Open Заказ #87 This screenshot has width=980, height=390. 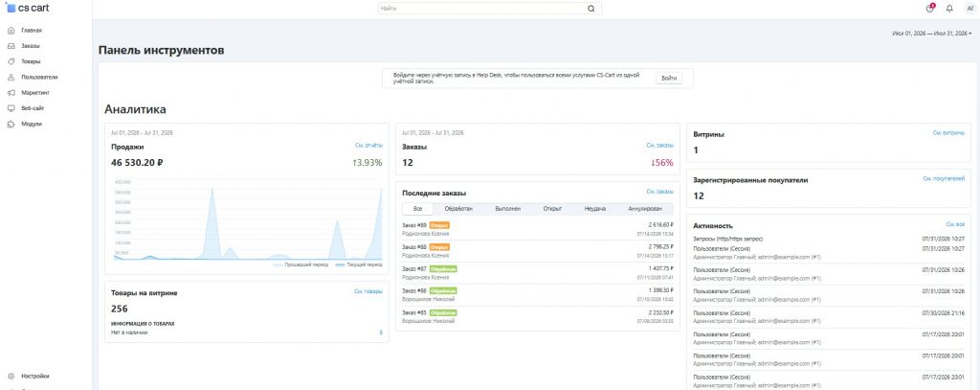pyautogui.click(x=414, y=268)
